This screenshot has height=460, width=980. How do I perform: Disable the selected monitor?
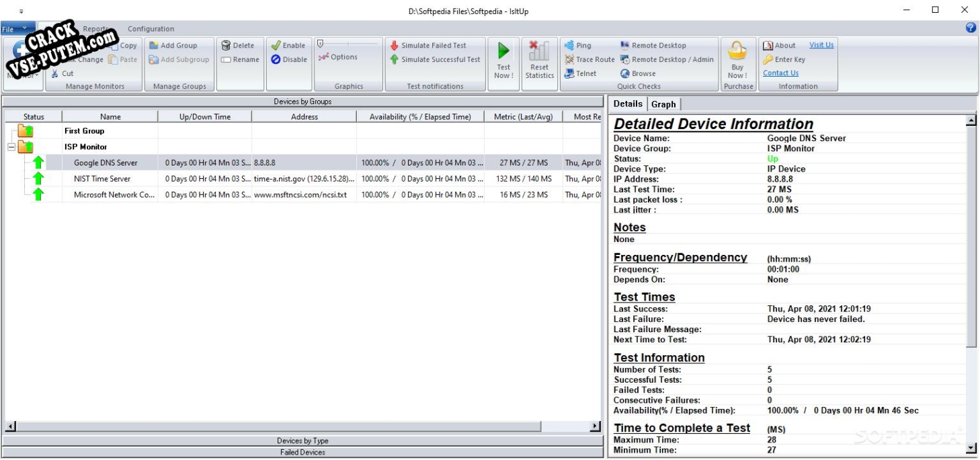(289, 60)
